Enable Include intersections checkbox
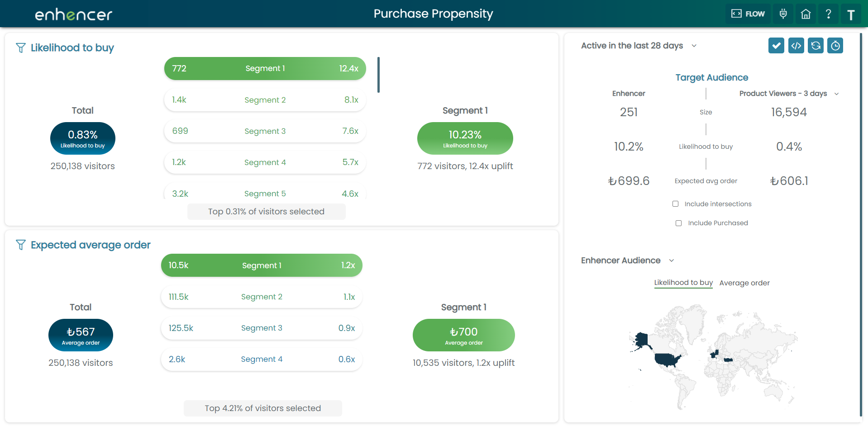Viewport: 868px width, 426px height. coord(676,204)
